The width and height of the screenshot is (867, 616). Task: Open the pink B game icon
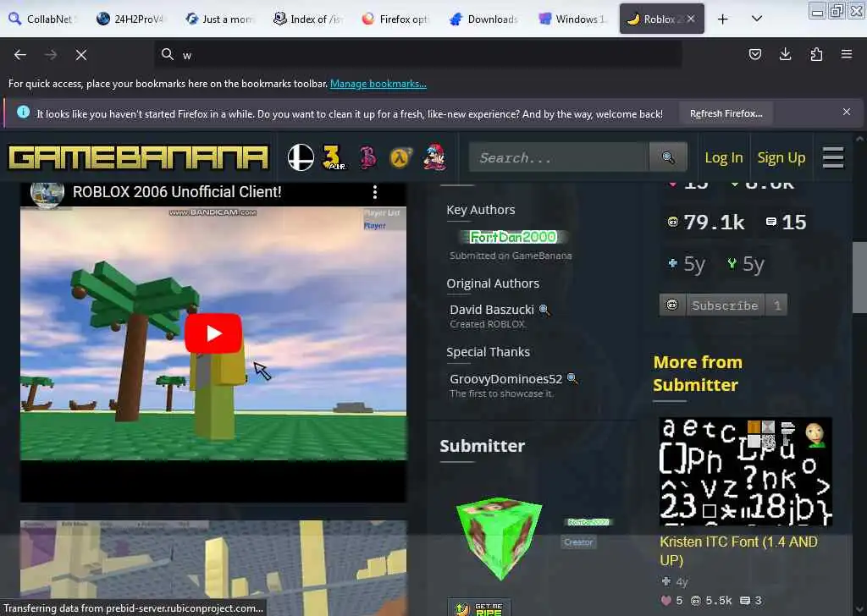(x=367, y=157)
